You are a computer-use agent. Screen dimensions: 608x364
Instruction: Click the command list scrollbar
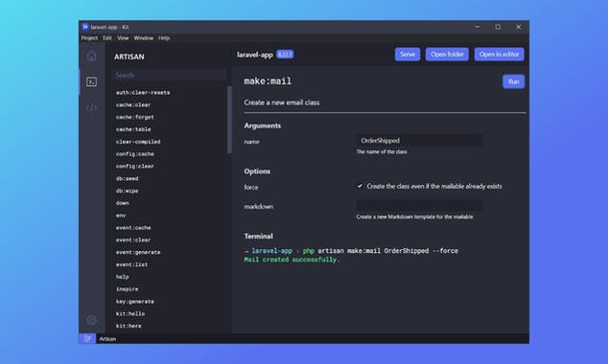(229, 120)
